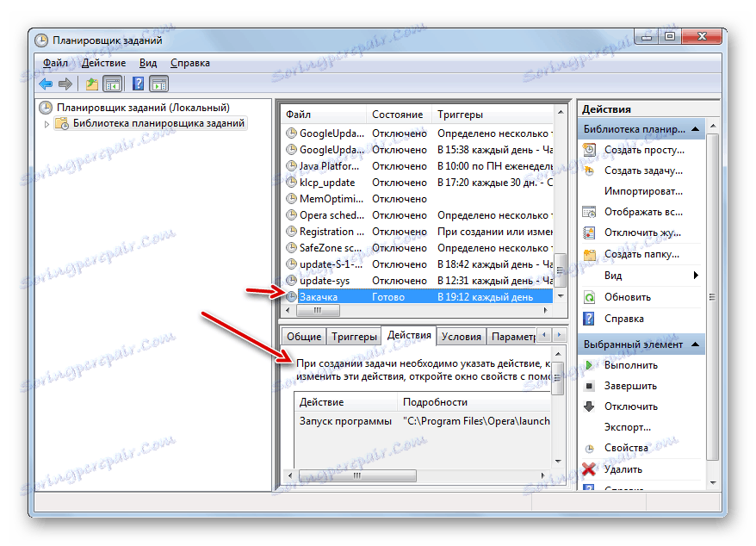
Task: Toggle the action pane toolbar icon
Action: (x=158, y=84)
